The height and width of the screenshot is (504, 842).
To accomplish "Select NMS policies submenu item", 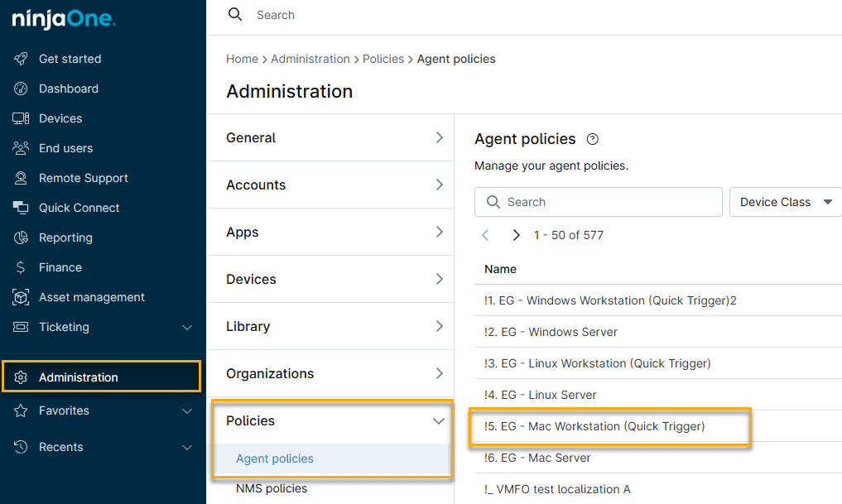I will [272, 488].
